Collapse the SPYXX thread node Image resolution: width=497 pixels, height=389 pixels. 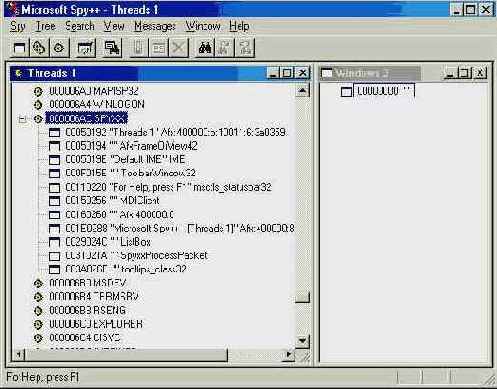pyautogui.click(x=22, y=119)
